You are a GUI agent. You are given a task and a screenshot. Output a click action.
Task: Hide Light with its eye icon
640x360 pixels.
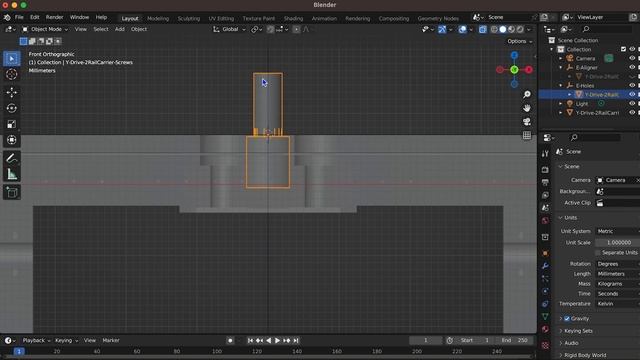point(632,104)
